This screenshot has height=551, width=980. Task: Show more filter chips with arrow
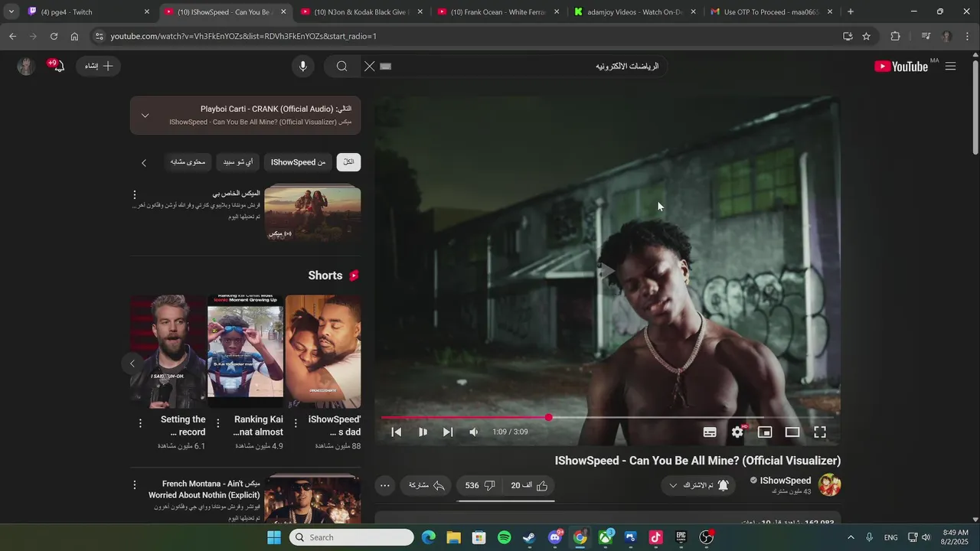144,162
